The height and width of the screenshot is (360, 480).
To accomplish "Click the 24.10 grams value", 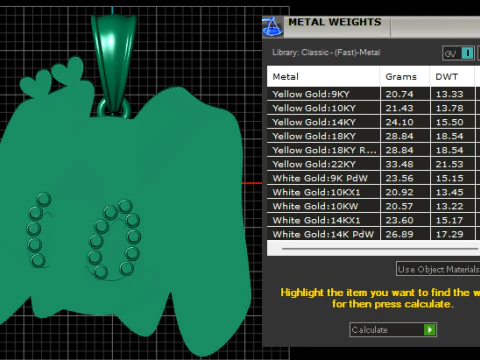I will [x=399, y=122].
